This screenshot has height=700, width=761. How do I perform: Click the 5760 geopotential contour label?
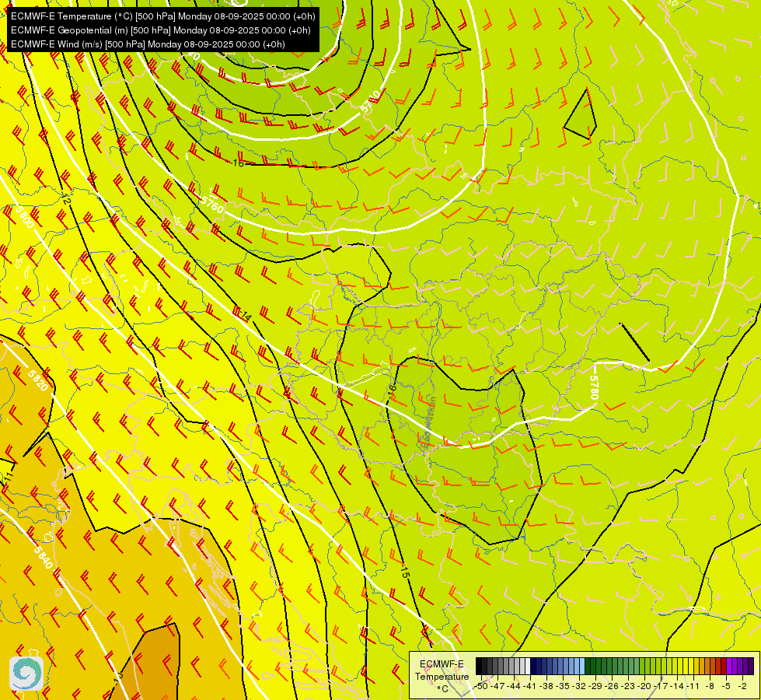[212, 204]
